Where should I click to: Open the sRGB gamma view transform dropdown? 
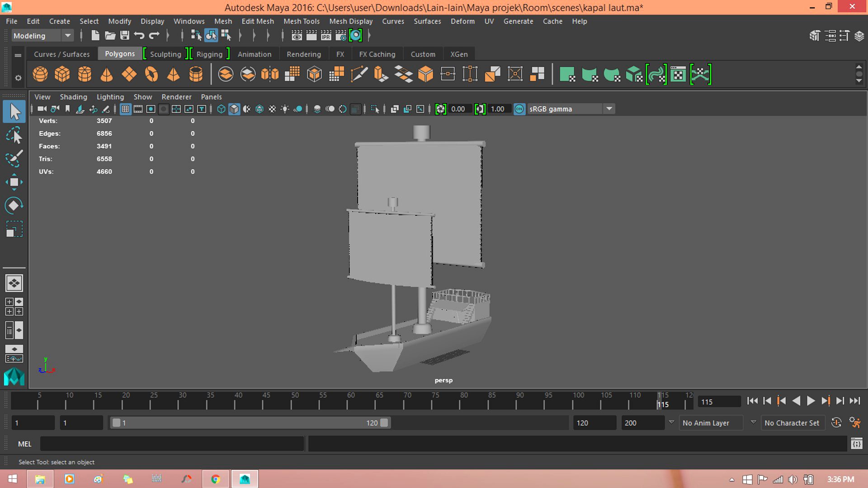click(x=571, y=109)
